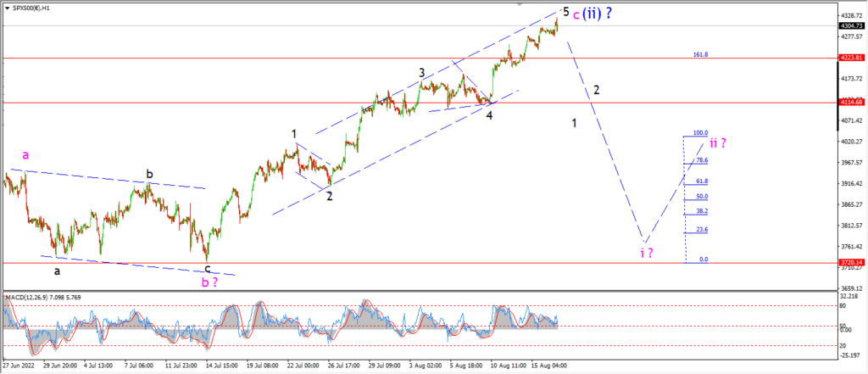
Task: Click the magenta "i ?" projection label
Action: pos(647,254)
